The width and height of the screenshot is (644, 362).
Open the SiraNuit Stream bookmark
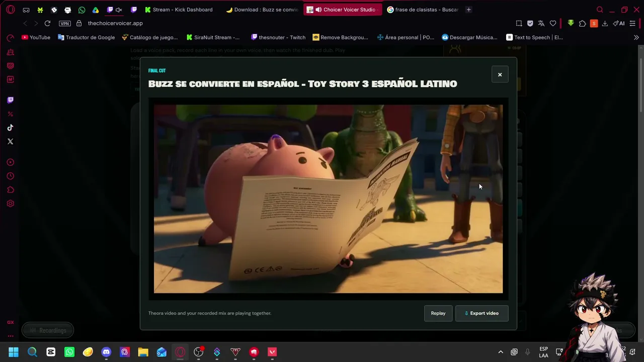pos(213,37)
